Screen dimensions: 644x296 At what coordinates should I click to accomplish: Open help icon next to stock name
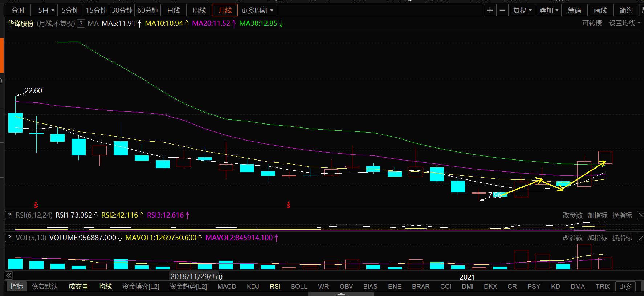(x=81, y=24)
